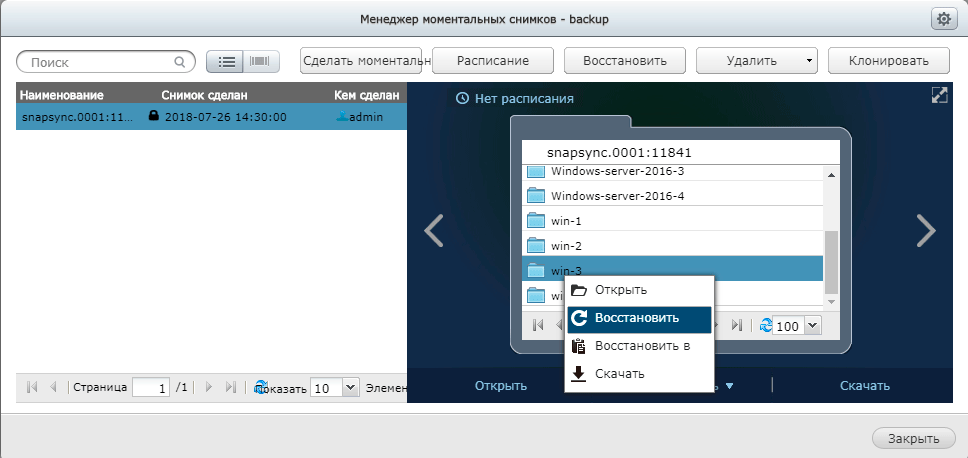Image resolution: width=968 pixels, height=458 pixels.
Task: Go to previous page of snapshot list
Action: 53,387
